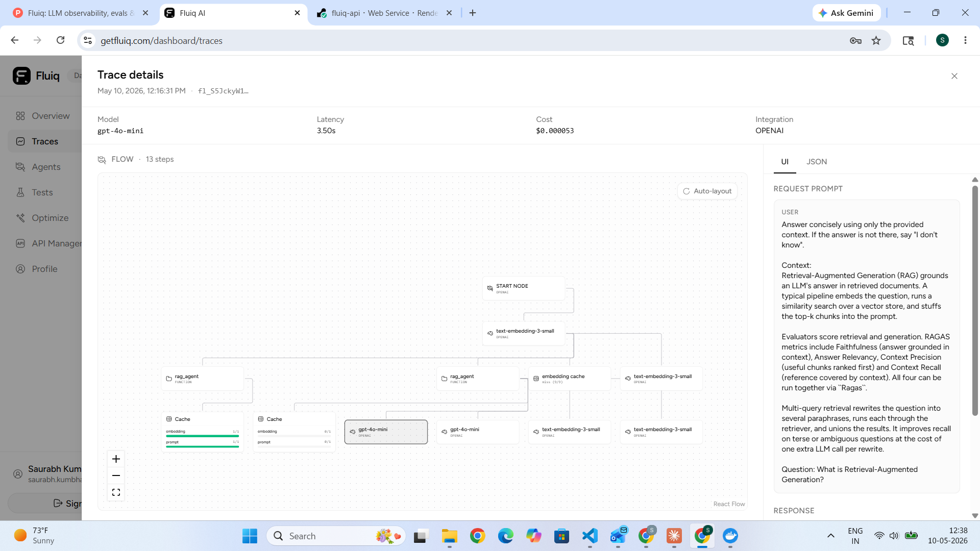The image size is (980, 551).
Task: Open the Chrome profile avatar S
Action: click(942, 40)
